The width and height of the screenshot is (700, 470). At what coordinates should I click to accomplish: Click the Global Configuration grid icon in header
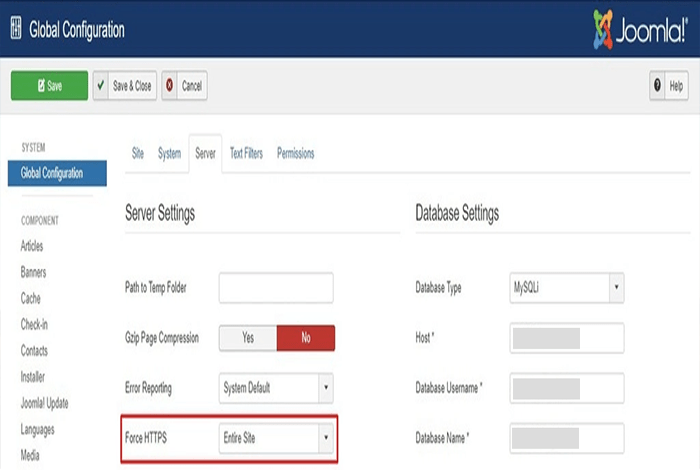coord(17,30)
